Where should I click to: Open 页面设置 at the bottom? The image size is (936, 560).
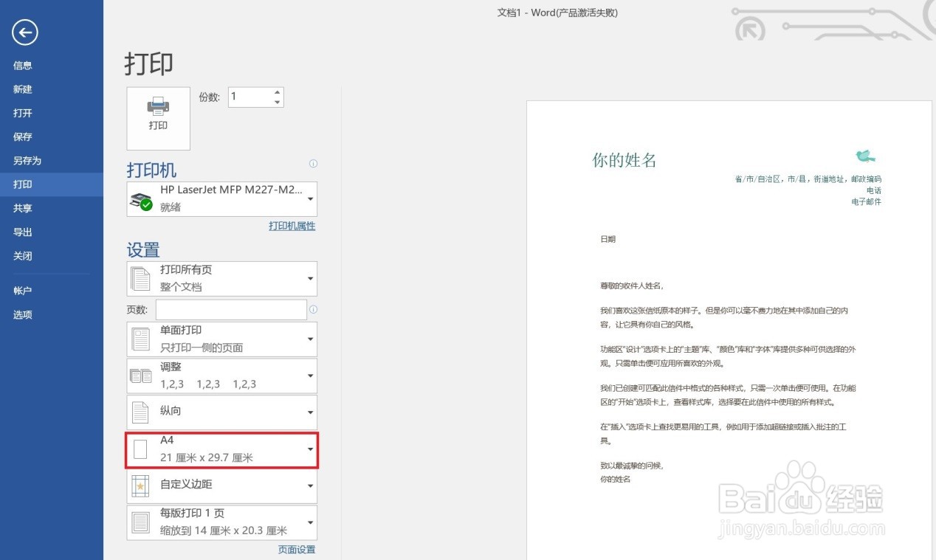tap(296, 549)
